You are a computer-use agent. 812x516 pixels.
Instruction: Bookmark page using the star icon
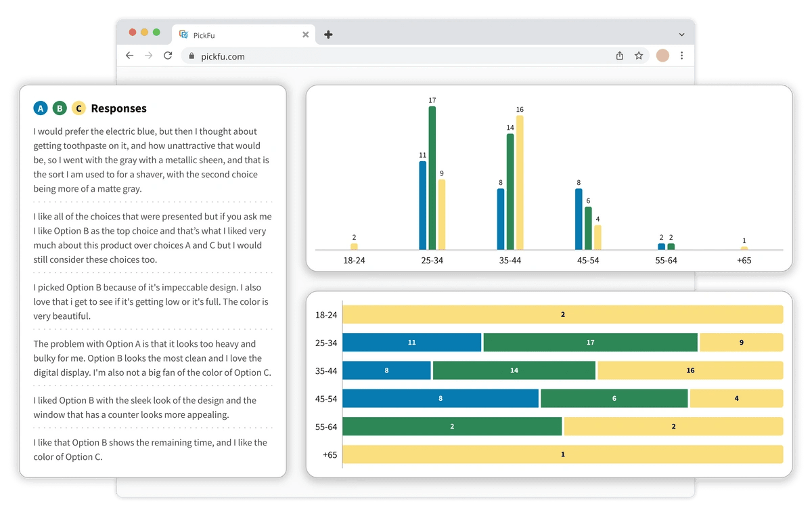[x=639, y=56]
